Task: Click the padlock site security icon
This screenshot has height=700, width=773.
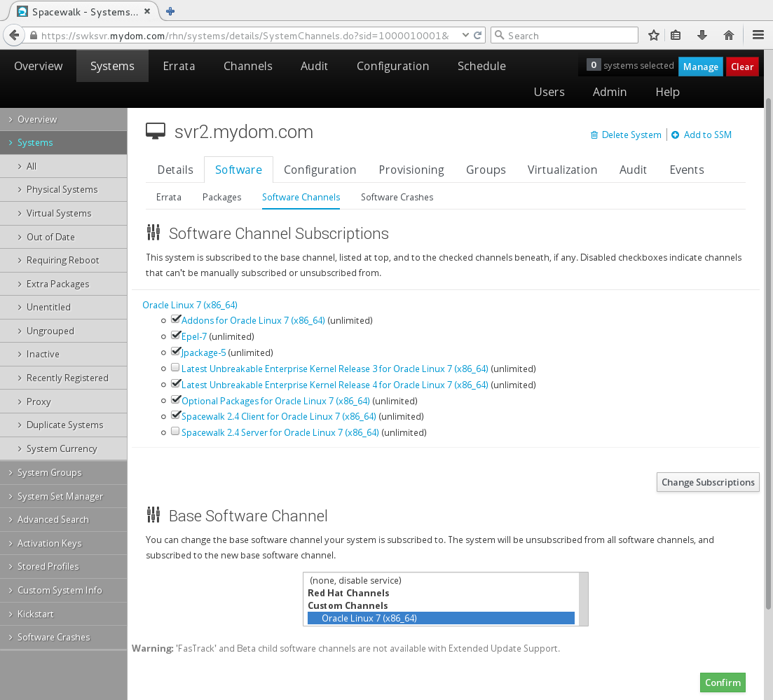Action: 34,36
